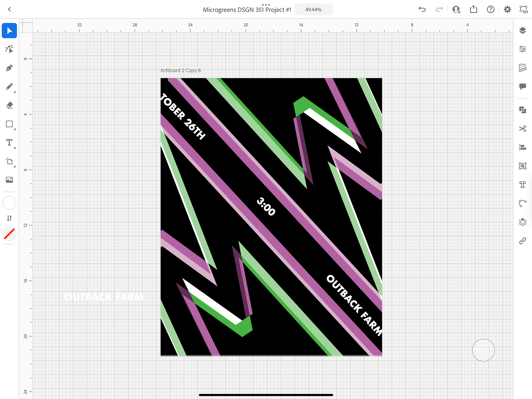Image resolution: width=532 pixels, height=399 pixels.
Task: Click the Microgreens DSGN 351 Project title
Action: (247, 10)
